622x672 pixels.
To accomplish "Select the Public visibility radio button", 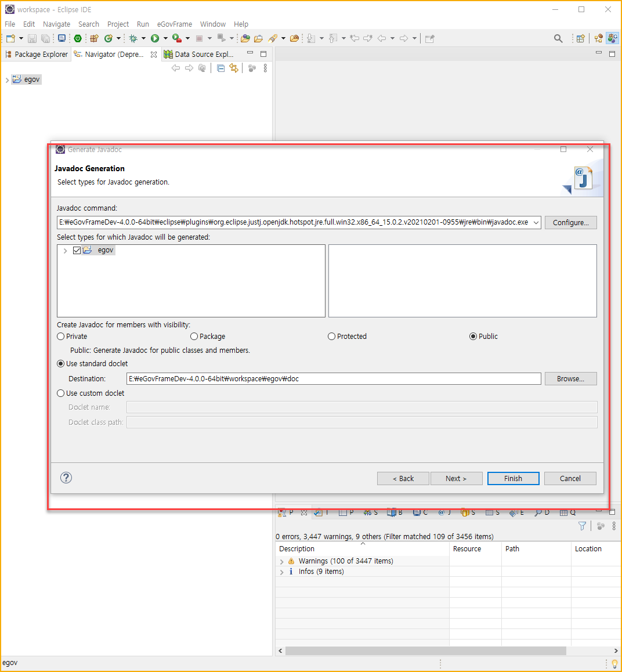I will tap(473, 337).
